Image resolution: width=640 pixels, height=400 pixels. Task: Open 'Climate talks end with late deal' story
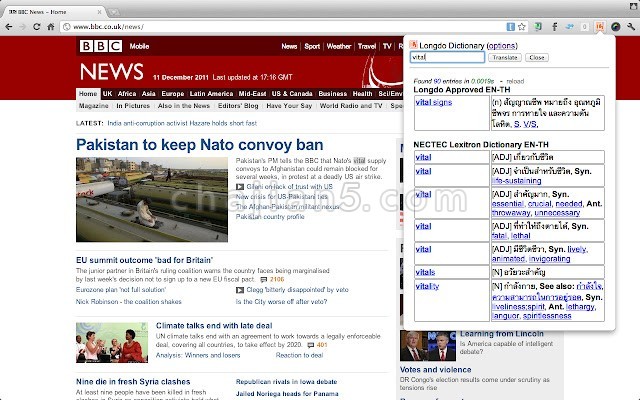point(214,326)
